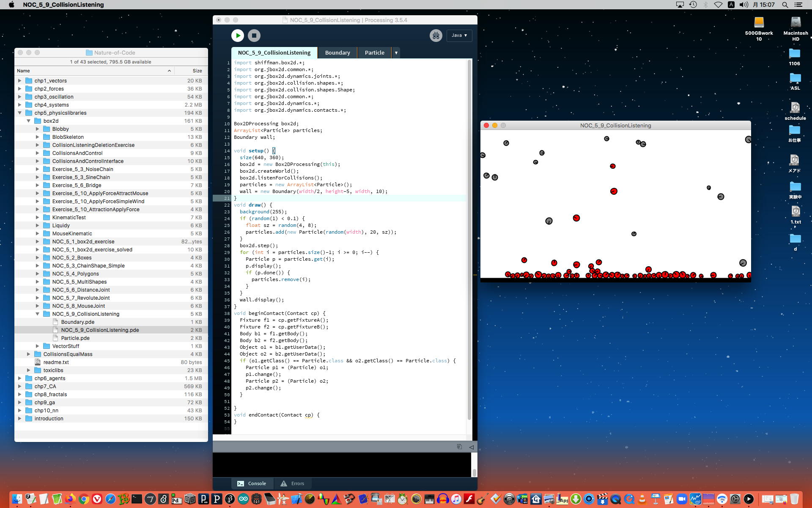Collapse the NOC_5_9_CollisionListening folder
812x508 pixels.
coord(37,314)
